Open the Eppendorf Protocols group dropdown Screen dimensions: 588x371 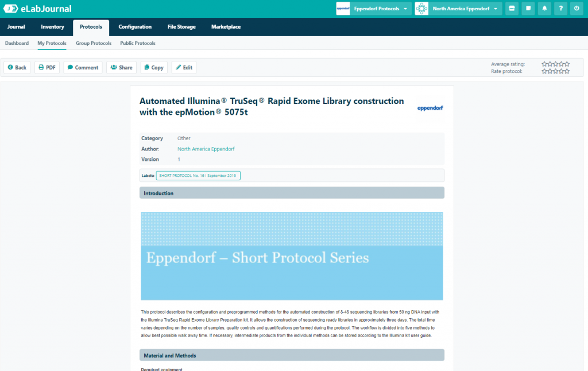[381, 8]
